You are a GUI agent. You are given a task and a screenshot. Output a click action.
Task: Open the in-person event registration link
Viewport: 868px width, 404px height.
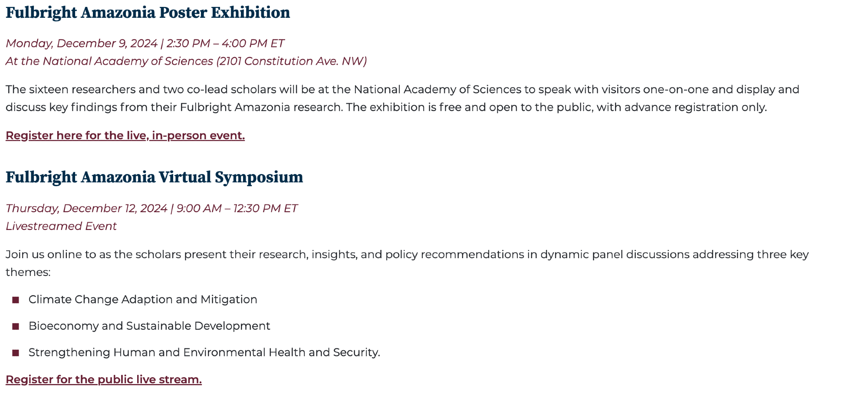[125, 136]
